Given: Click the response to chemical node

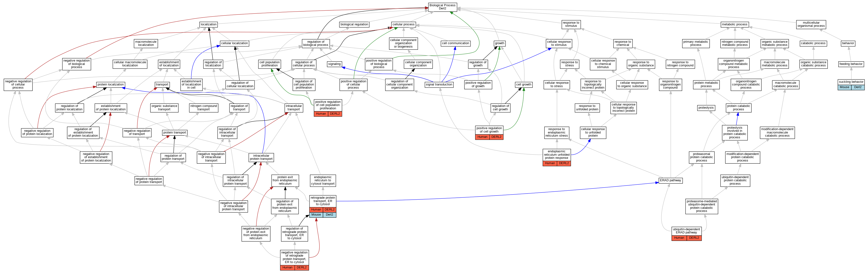Looking at the screenshot, I should click(x=623, y=43).
